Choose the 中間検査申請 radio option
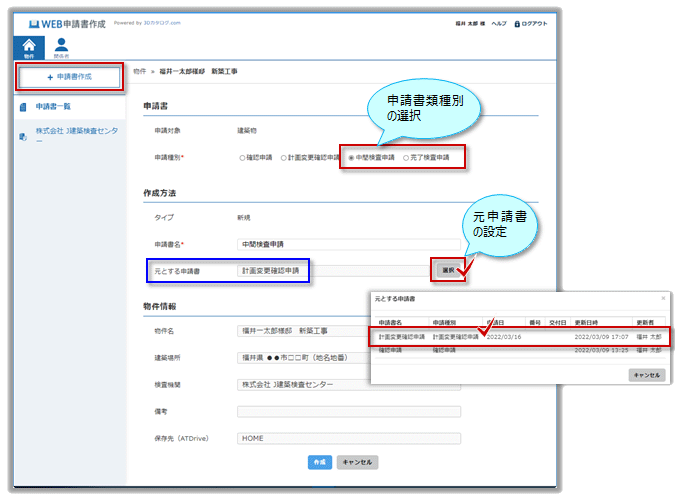The width and height of the screenshot is (680, 500). point(352,157)
